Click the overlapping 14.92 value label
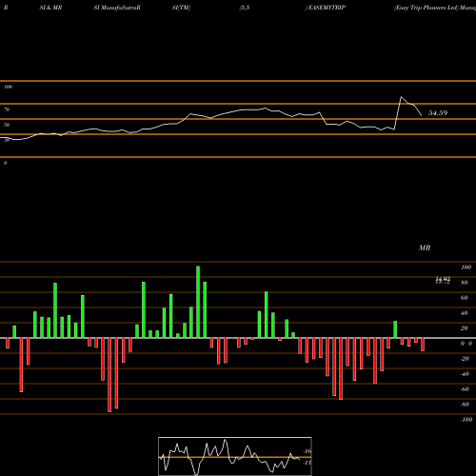This screenshot has width=476, height=476. pos(443,280)
